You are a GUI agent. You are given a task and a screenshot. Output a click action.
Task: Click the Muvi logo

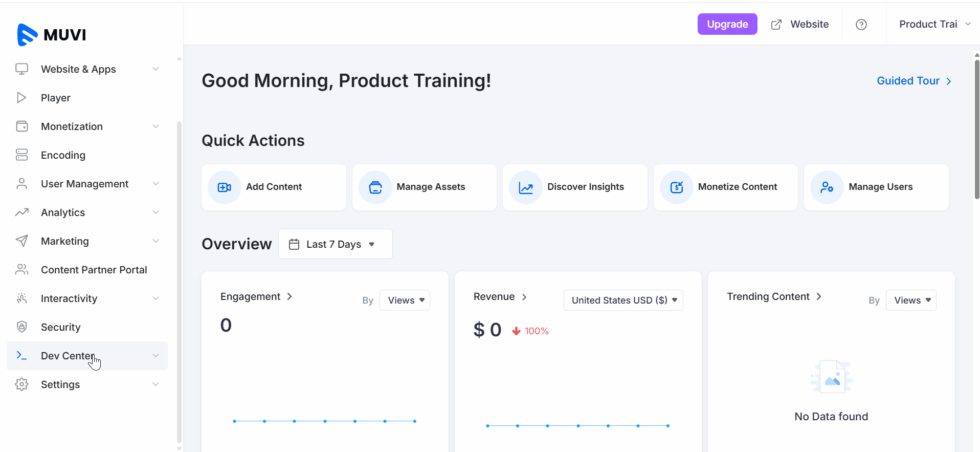coord(52,35)
